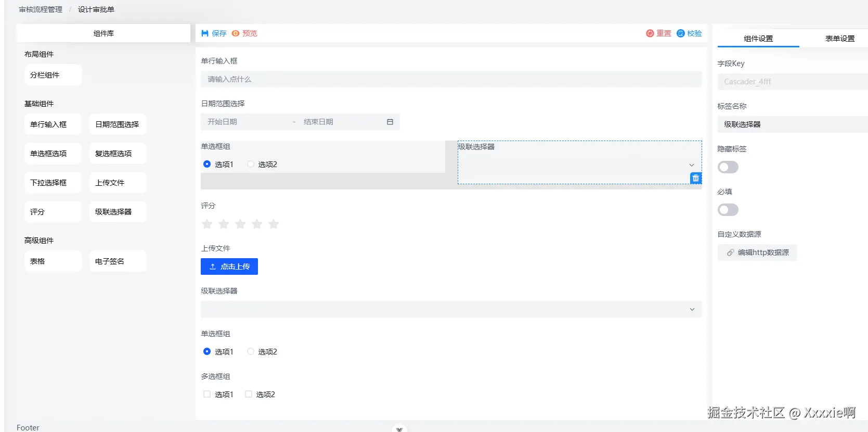Click the first rating star
The image size is (868, 432).
(x=207, y=224)
